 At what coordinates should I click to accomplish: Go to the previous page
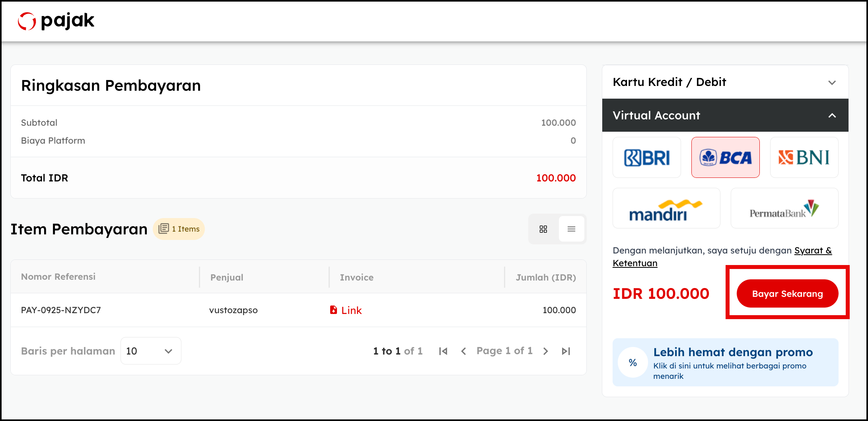click(x=463, y=351)
